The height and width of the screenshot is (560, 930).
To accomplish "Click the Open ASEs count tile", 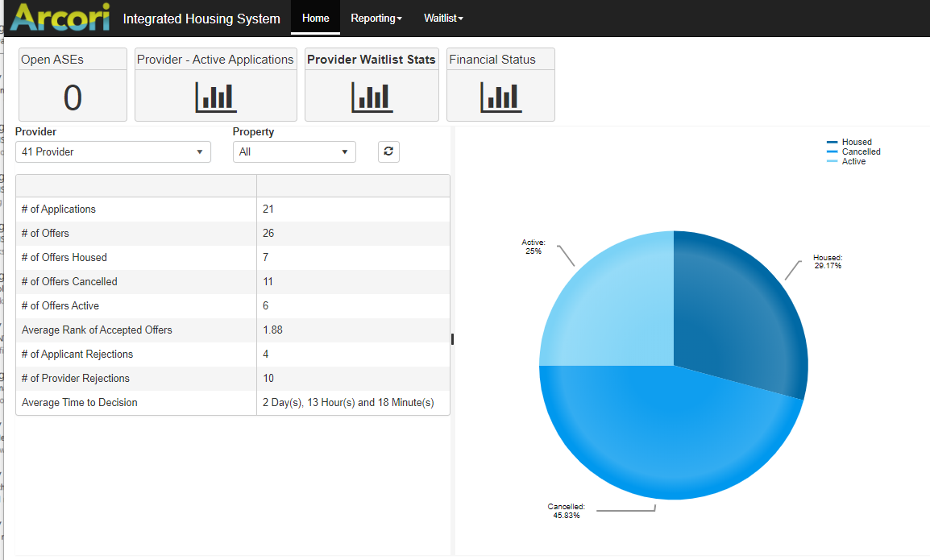I will [73, 85].
